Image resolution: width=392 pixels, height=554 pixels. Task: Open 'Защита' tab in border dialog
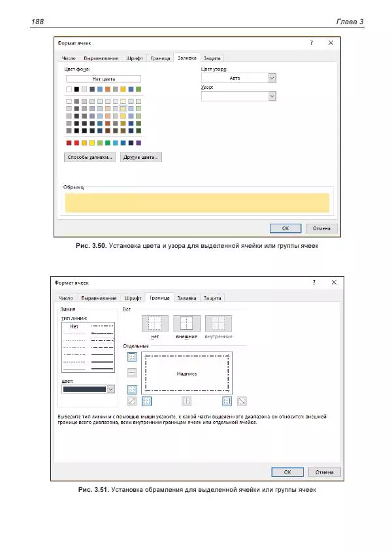[x=212, y=298]
